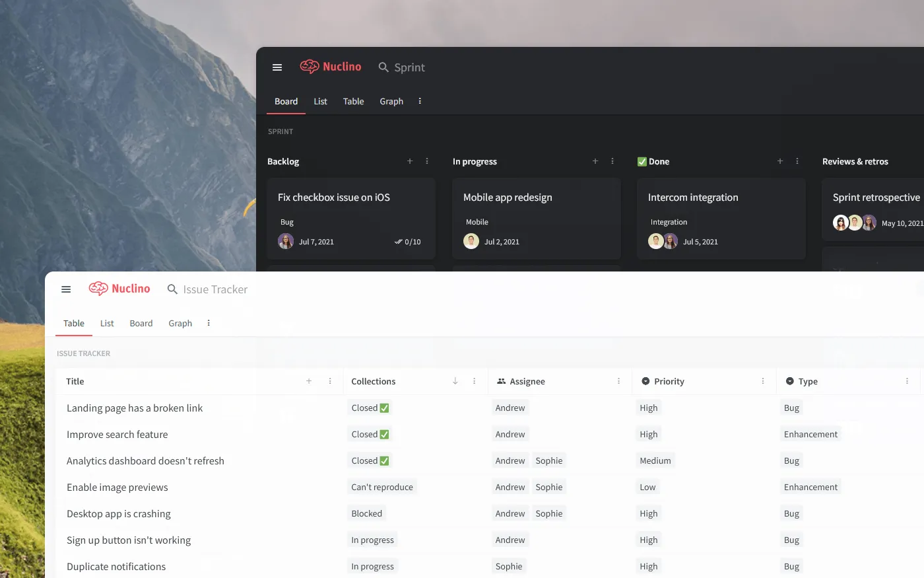
Task: Open Type column options menu
Action: (x=907, y=381)
